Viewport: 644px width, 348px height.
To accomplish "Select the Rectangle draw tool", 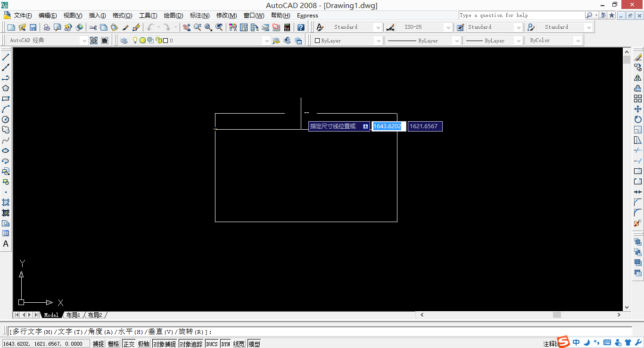I will [6, 99].
